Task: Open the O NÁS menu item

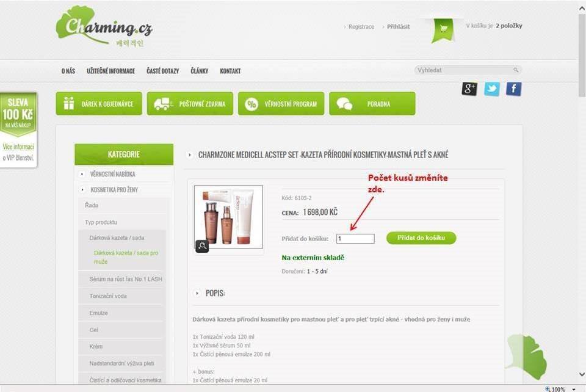Action: 68,71
